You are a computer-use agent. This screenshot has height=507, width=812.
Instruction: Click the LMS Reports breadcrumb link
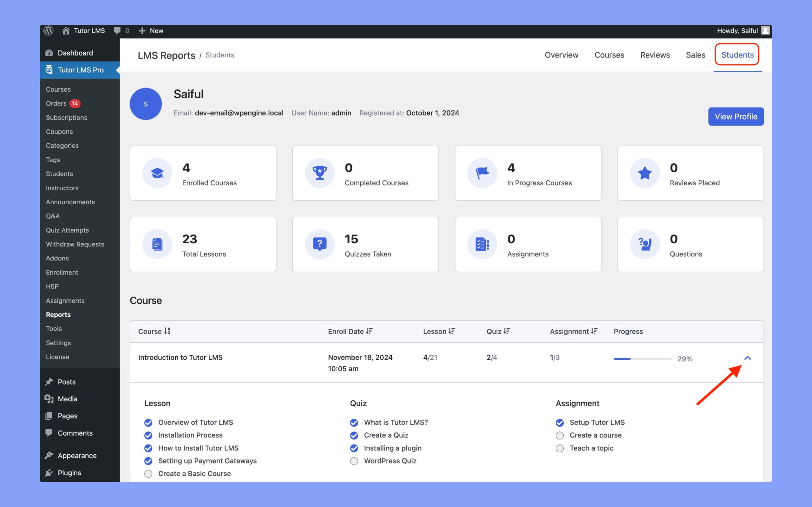pyautogui.click(x=166, y=55)
